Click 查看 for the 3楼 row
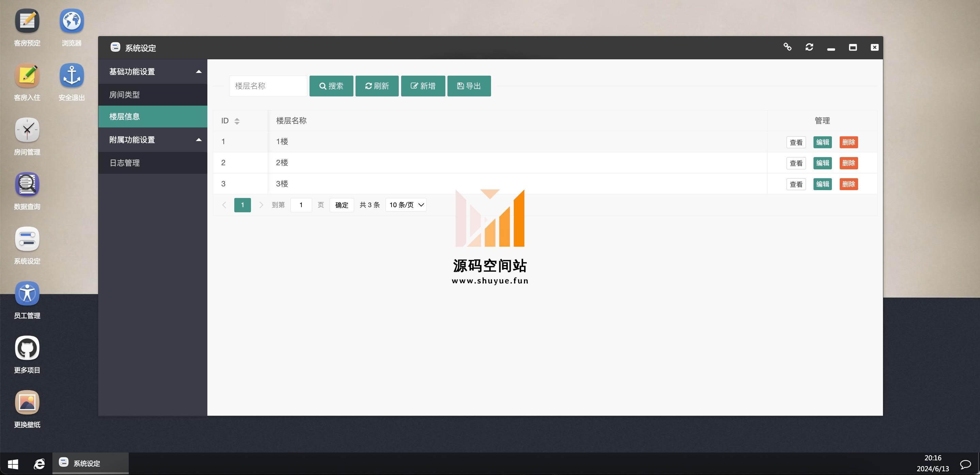 point(796,184)
